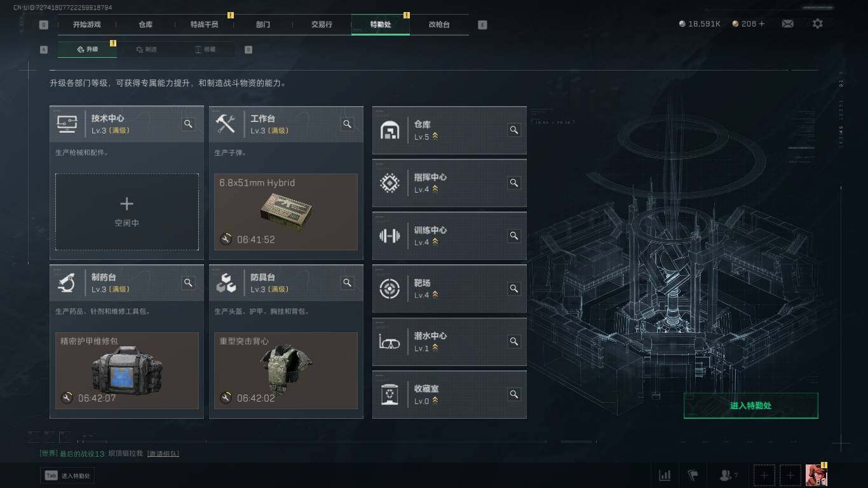Click the magnifier on 工作台 panel
868x488 pixels.
[x=348, y=124]
